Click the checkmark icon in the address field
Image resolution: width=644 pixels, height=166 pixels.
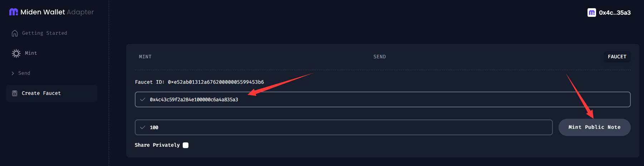143,99
